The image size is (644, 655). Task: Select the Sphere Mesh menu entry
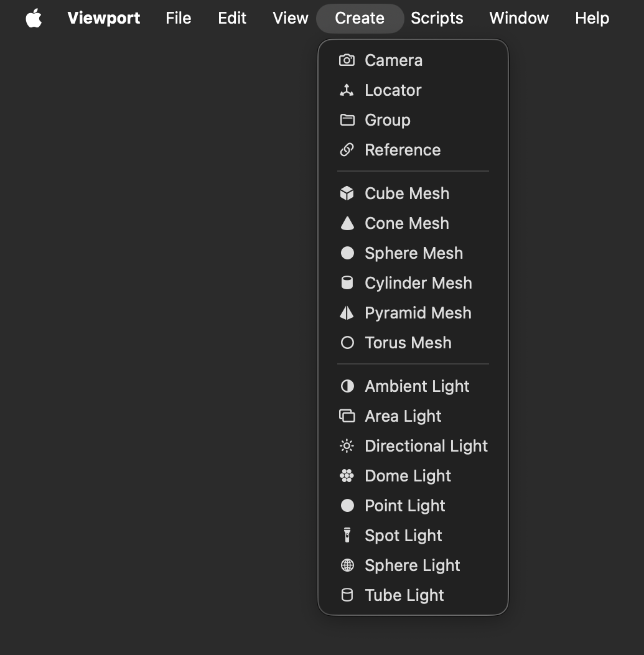coord(413,253)
